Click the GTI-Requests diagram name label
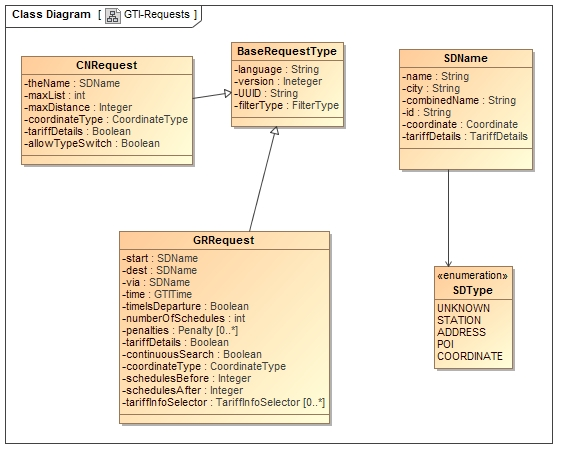The image size is (567, 458). click(157, 14)
